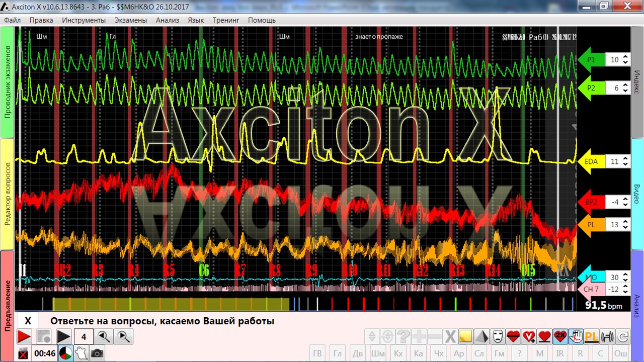Click the red play button

pos(24,336)
